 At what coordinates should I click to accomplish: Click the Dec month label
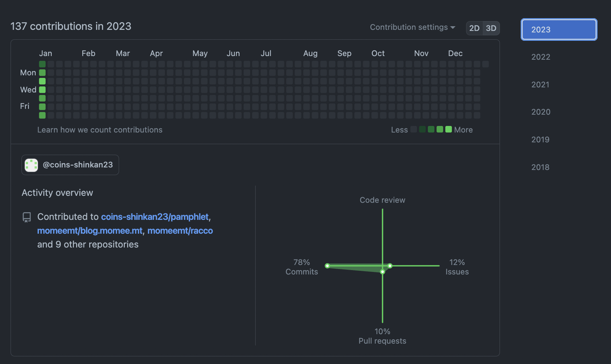[x=455, y=54]
